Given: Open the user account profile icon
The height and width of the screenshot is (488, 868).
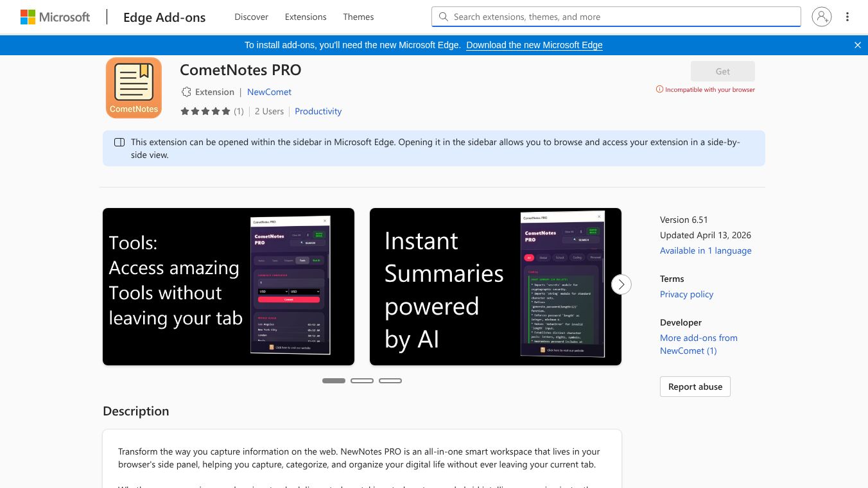Looking at the screenshot, I should pyautogui.click(x=822, y=17).
